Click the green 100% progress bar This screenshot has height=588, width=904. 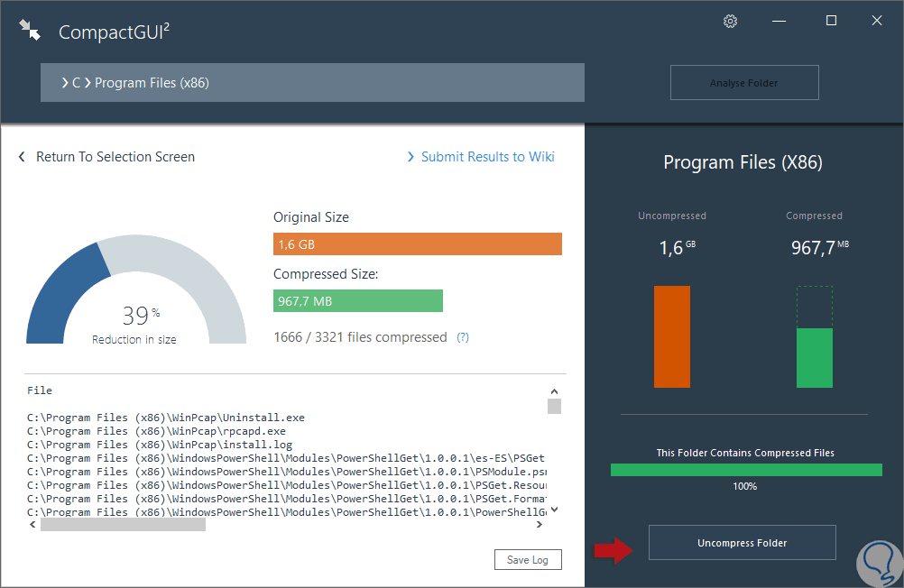(746, 470)
